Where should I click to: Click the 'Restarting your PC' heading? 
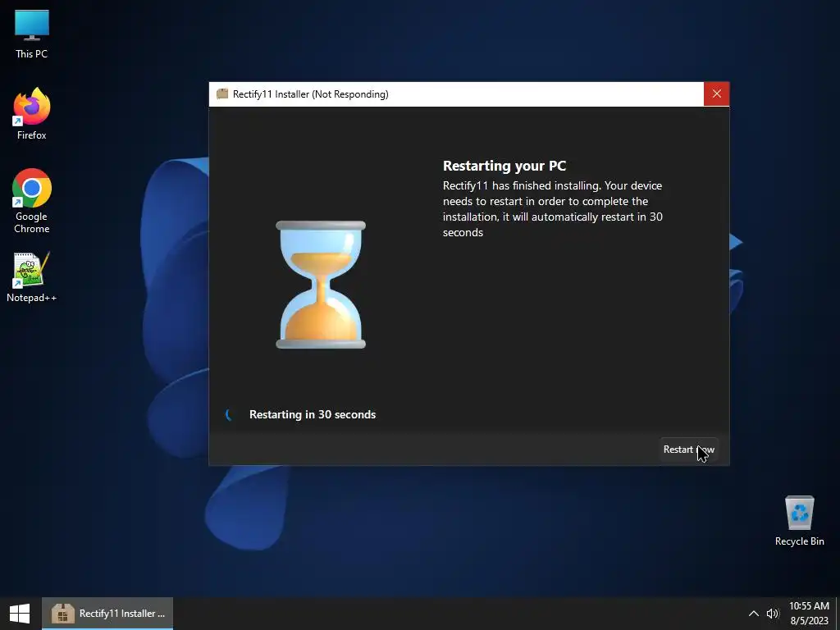(x=504, y=166)
